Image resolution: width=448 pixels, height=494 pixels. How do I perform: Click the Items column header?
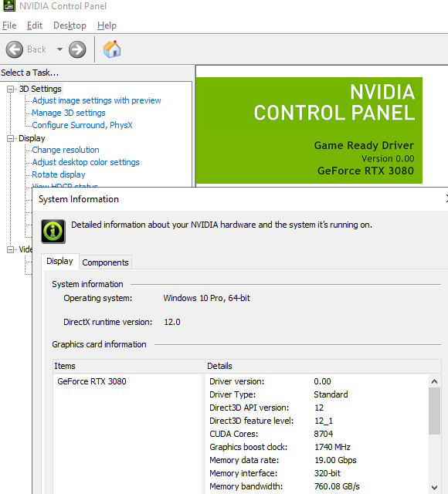pyautogui.click(x=129, y=366)
